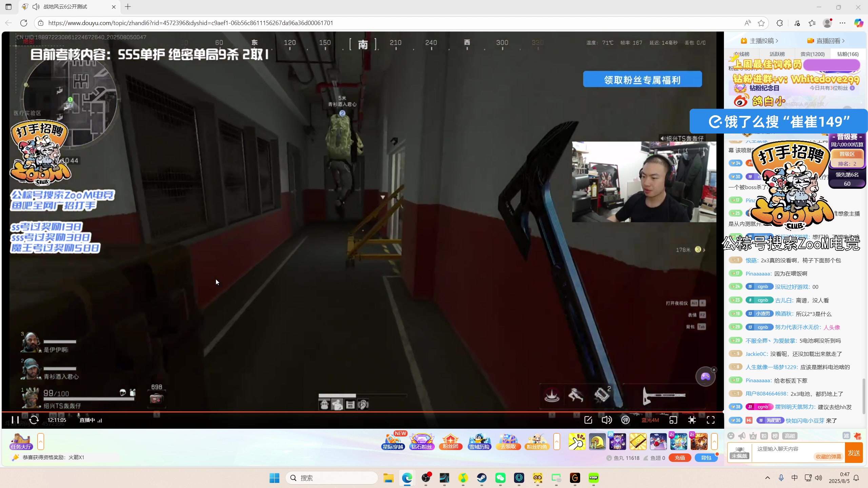The height and width of the screenshot is (488, 868).
Task: Open 背包 backpack button
Action: pos(706,458)
